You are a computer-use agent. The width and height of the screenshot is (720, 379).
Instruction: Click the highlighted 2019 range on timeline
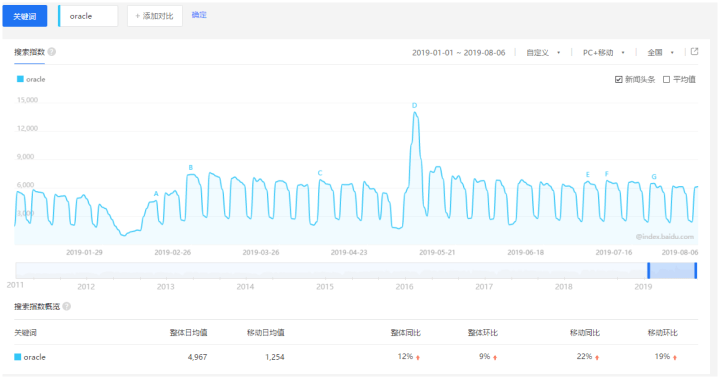point(672,270)
